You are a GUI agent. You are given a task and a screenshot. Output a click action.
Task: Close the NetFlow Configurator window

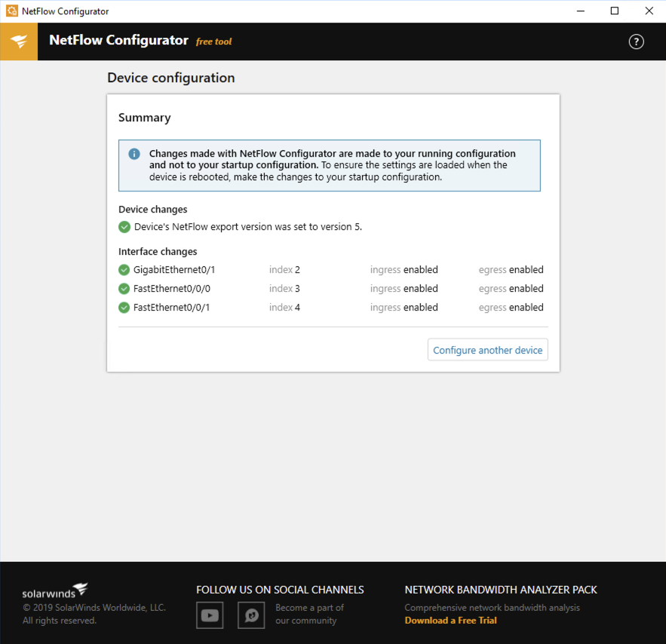649,11
